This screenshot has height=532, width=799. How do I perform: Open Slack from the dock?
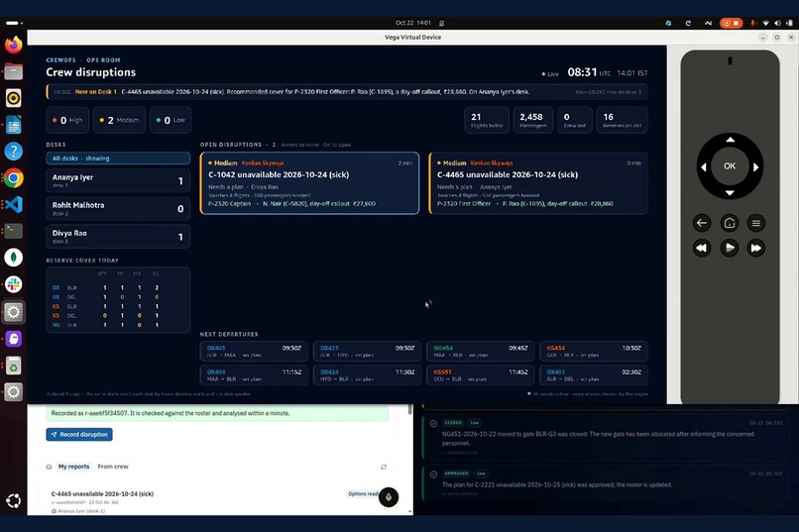click(14, 284)
